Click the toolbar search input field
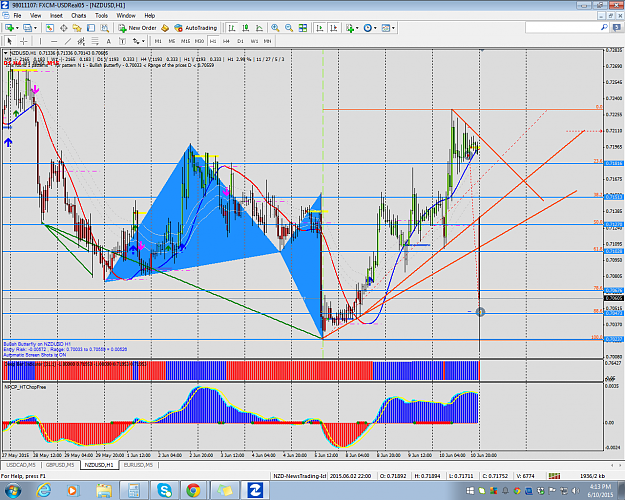Viewport: 625px width, 500px height. point(563,28)
